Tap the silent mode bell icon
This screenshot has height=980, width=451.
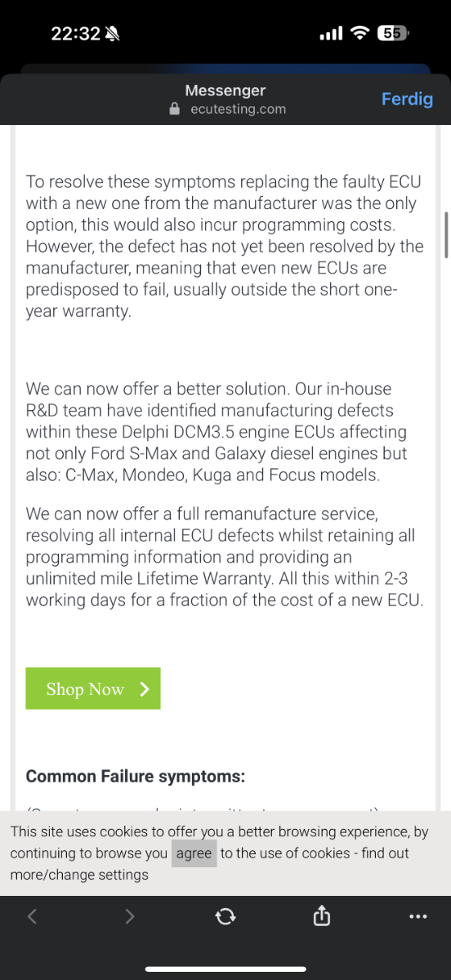pyautogui.click(x=113, y=33)
